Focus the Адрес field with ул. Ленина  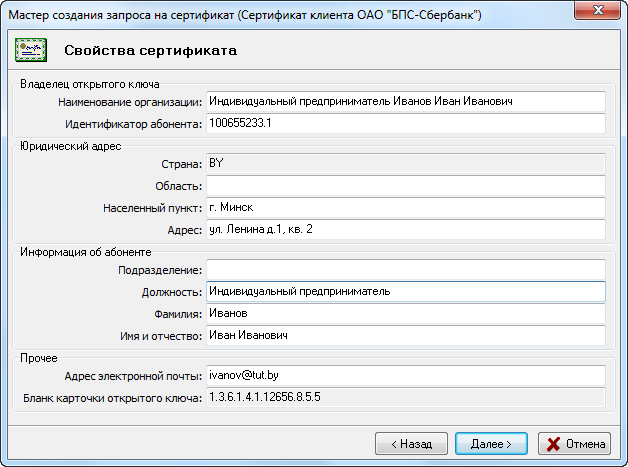coord(405,229)
